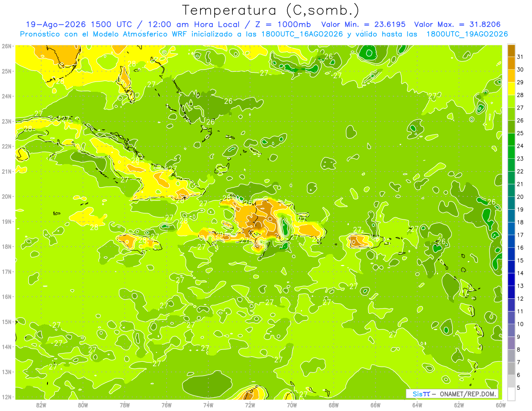Click the color scale value label "29"

coord(520,82)
